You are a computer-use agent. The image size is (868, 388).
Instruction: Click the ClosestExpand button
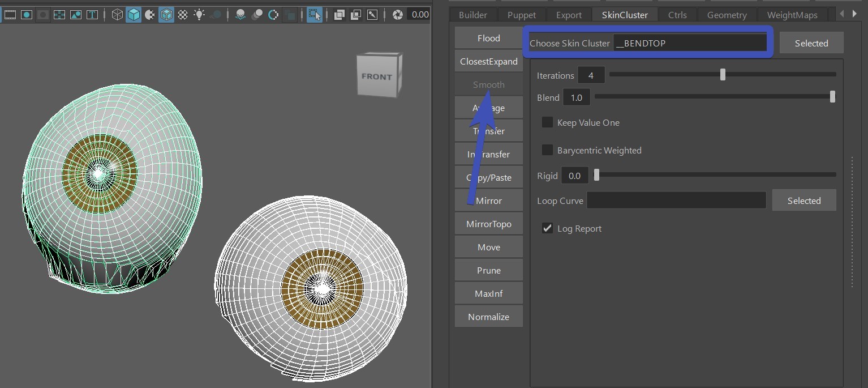click(x=489, y=61)
